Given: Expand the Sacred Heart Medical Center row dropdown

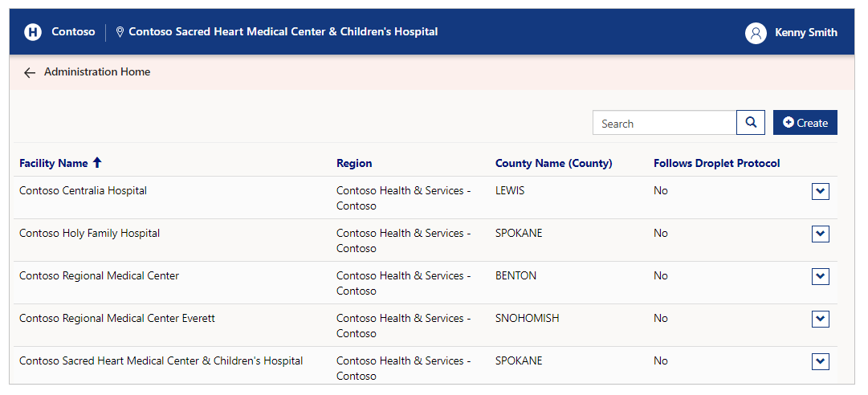Looking at the screenshot, I should (x=821, y=362).
